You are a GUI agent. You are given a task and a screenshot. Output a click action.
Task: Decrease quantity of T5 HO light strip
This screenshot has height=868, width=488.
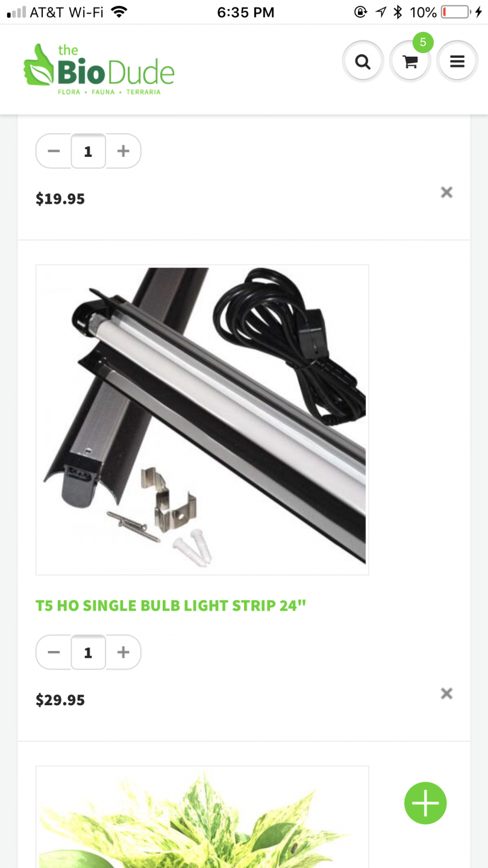click(54, 652)
